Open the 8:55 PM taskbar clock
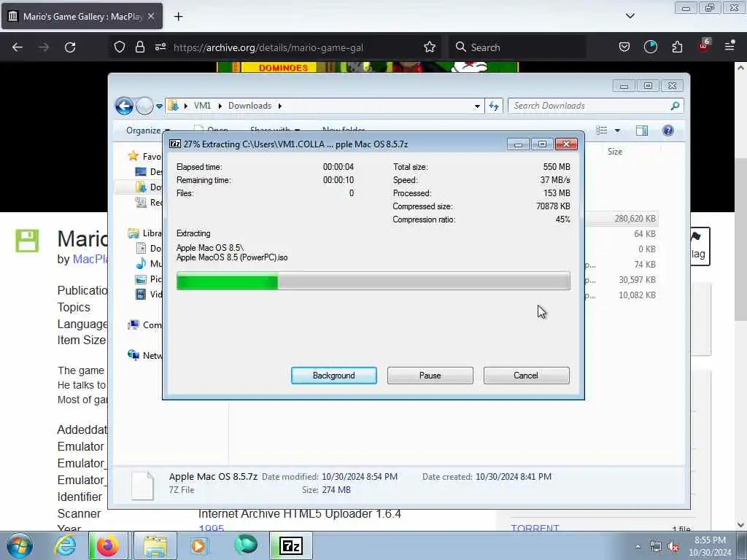 point(710,545)
